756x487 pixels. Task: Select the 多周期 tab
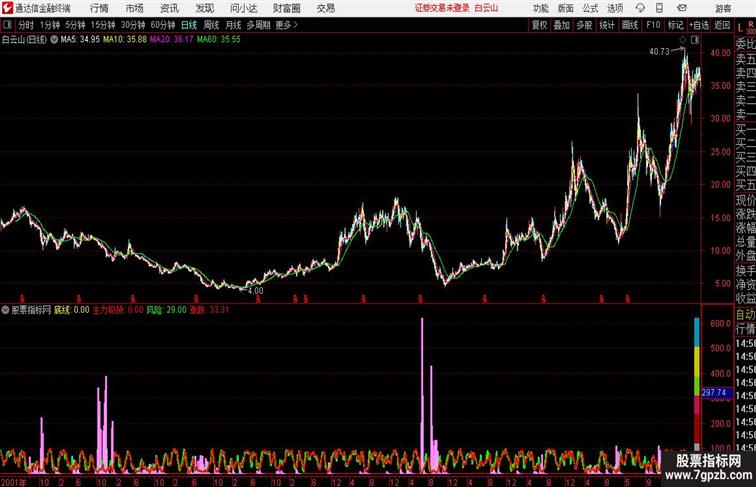(x=258, y=25)
